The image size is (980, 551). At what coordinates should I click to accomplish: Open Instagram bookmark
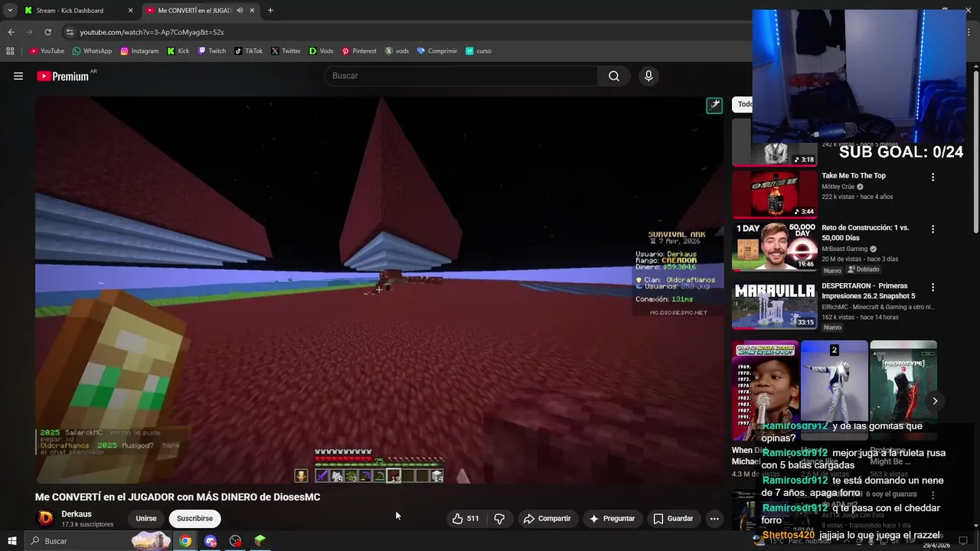point(139,51)
